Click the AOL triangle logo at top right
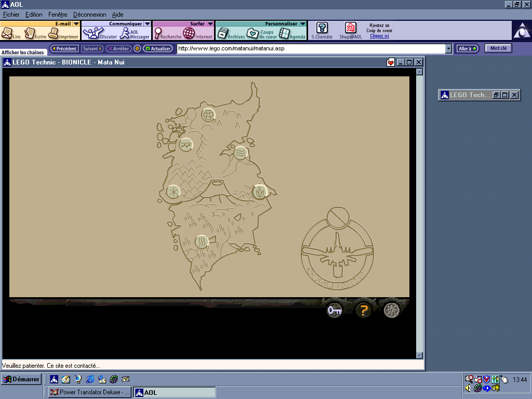 522,31
